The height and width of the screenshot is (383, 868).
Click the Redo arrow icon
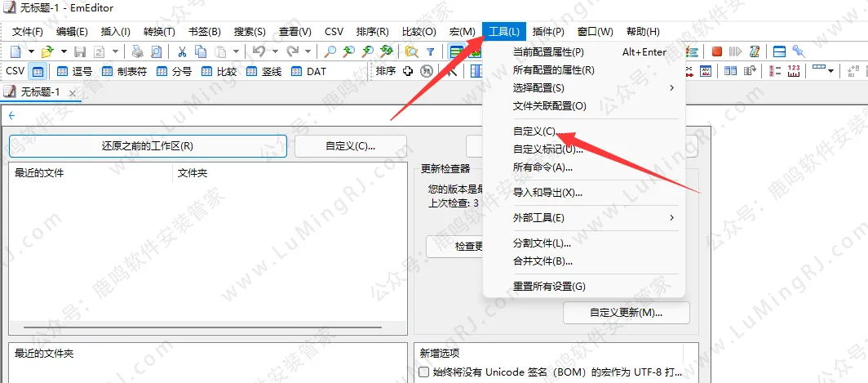[293, 52]
